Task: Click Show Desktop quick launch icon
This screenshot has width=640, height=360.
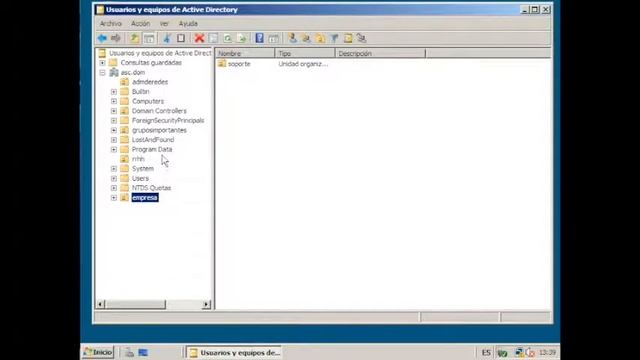Action: click(129, 352)
